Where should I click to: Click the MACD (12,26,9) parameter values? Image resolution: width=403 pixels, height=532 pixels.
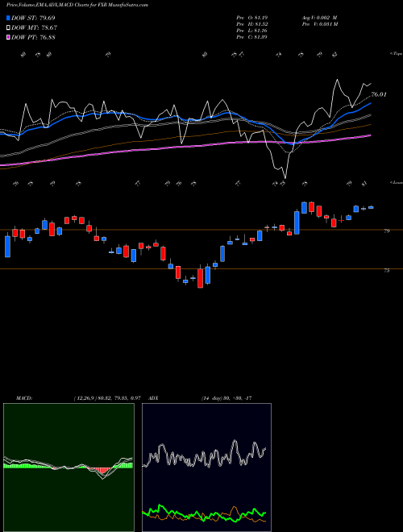coord(107,398)
